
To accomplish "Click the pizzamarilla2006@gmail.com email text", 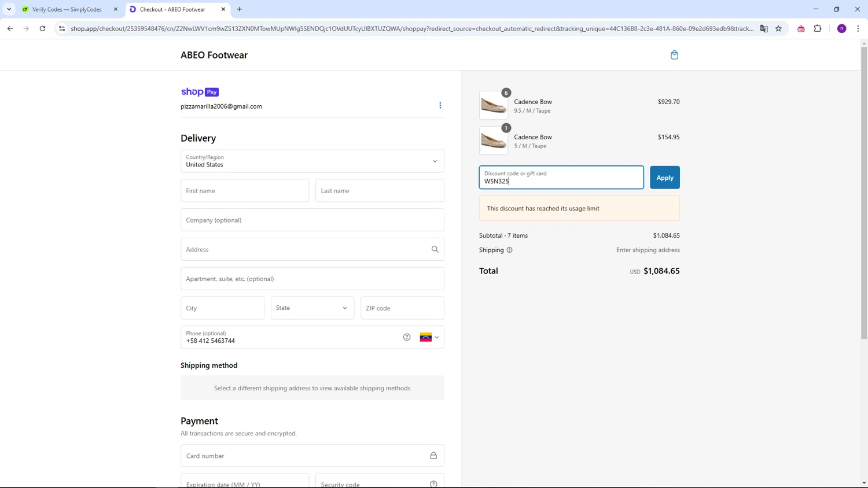I will click(221, 106).
